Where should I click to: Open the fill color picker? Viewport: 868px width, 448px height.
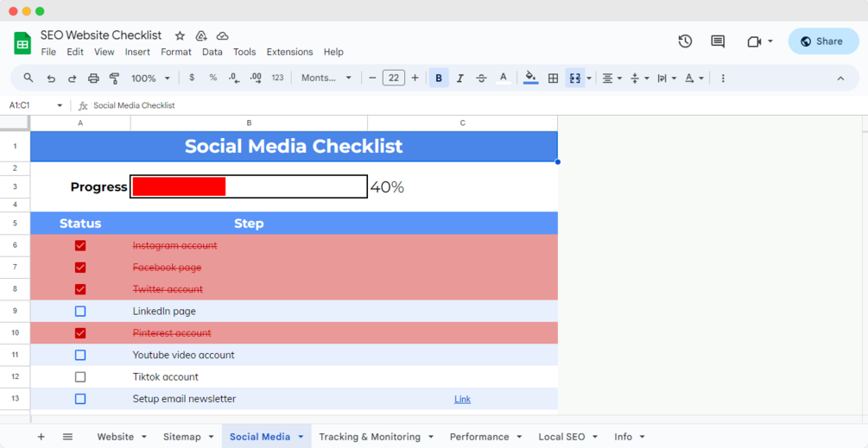530,78
